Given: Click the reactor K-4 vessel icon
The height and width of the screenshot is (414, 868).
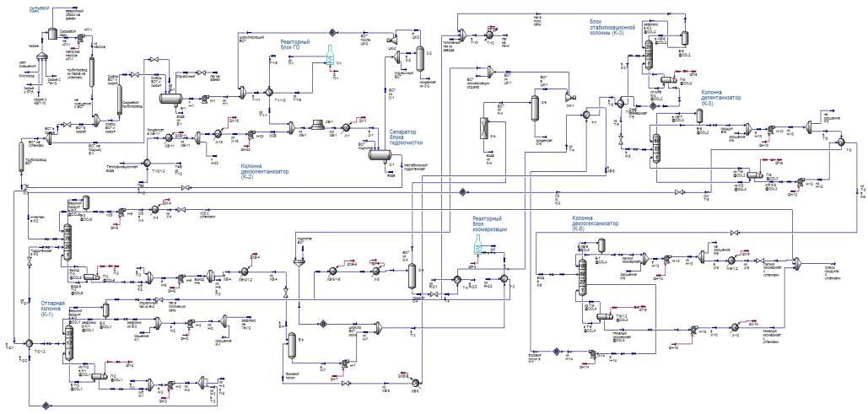Looking at the screenshot, I should click(483, 128).
